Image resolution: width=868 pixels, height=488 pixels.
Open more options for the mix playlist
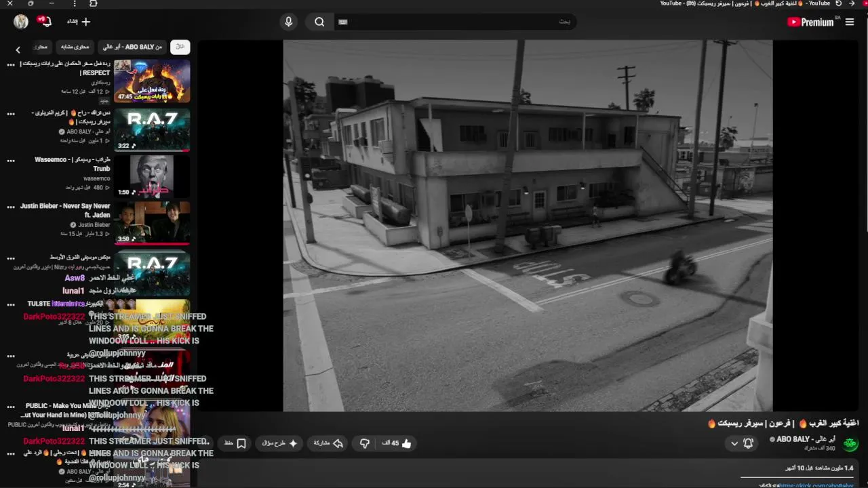[x=11, y=258]
